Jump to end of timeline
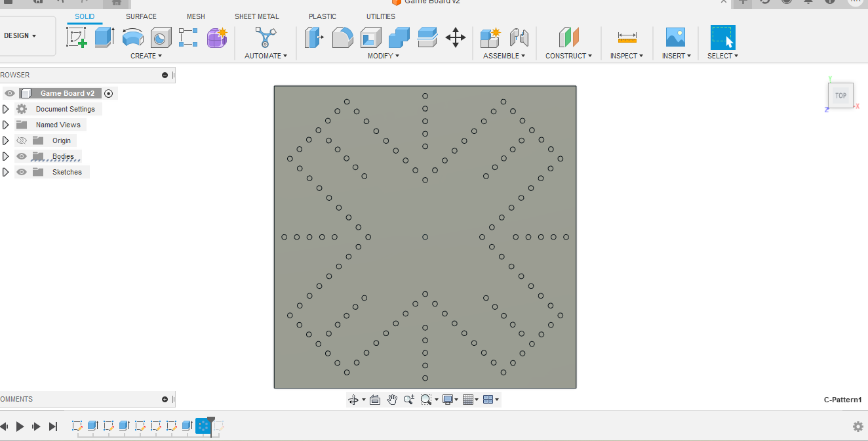This screenshot has width=868, height=441. pyautogui.click(x=53, y=427)
